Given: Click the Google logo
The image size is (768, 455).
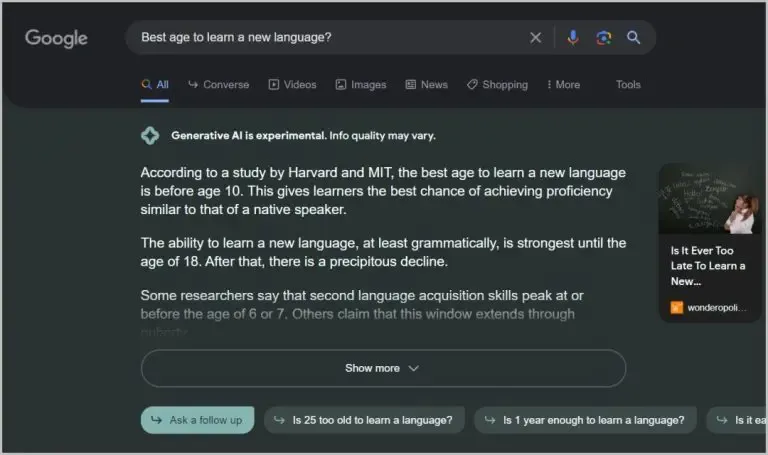Looking at the screenshot, I should (x=56, y=38).
